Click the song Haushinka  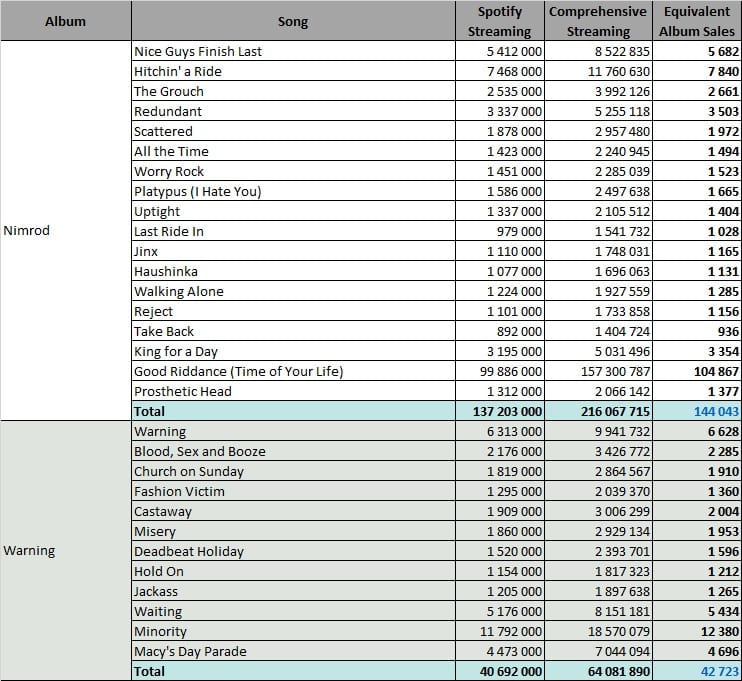(293, 271)
